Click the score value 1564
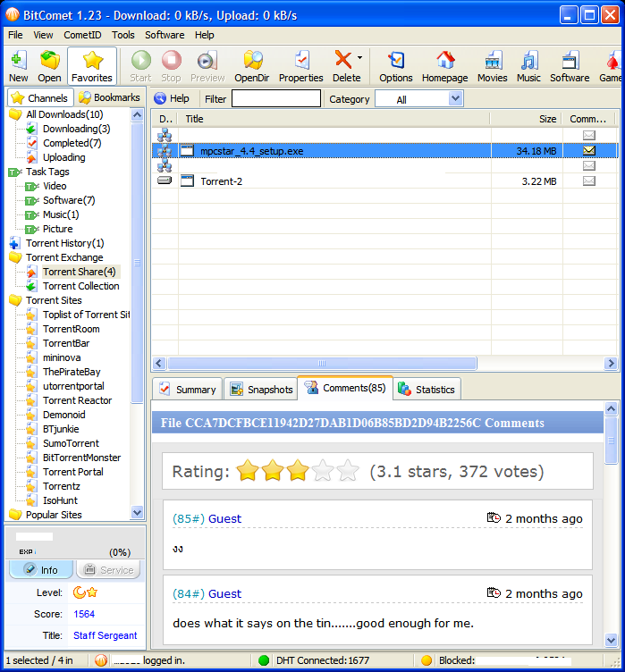 84,614
